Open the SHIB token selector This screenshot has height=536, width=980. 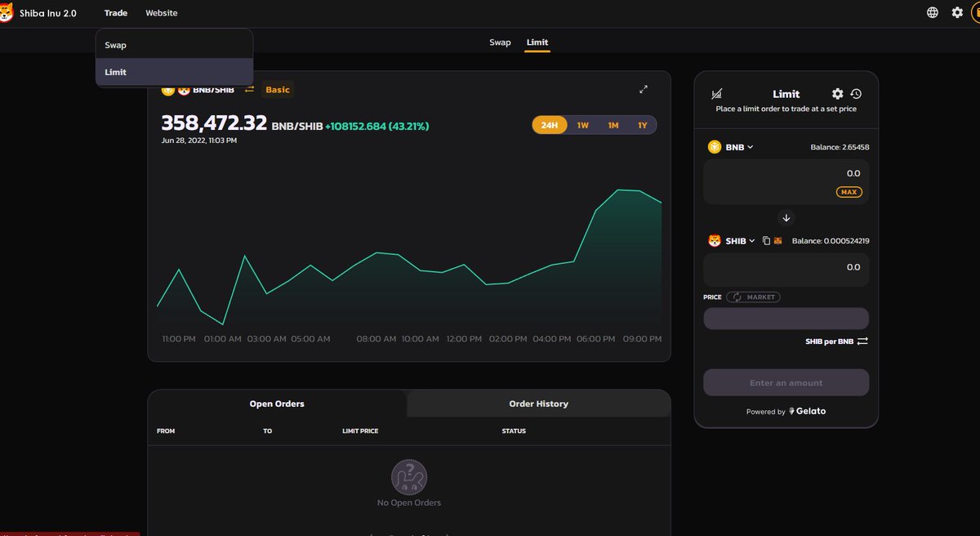pos(732,241)
